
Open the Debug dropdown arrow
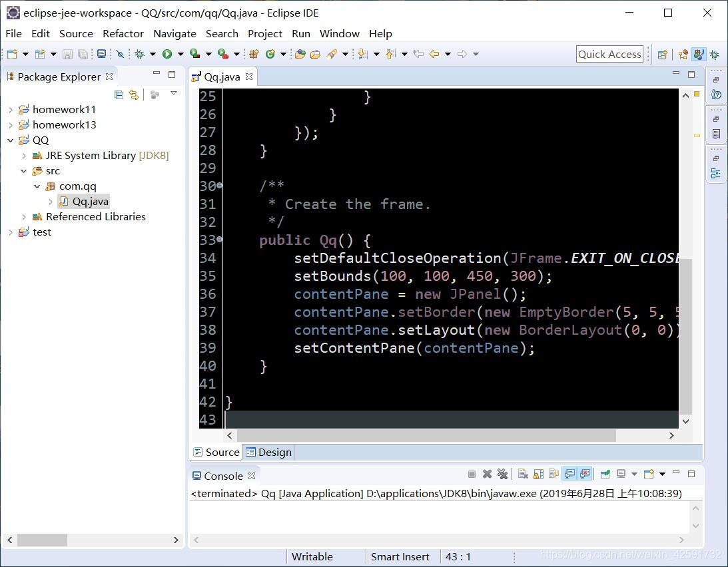point(153,55)
